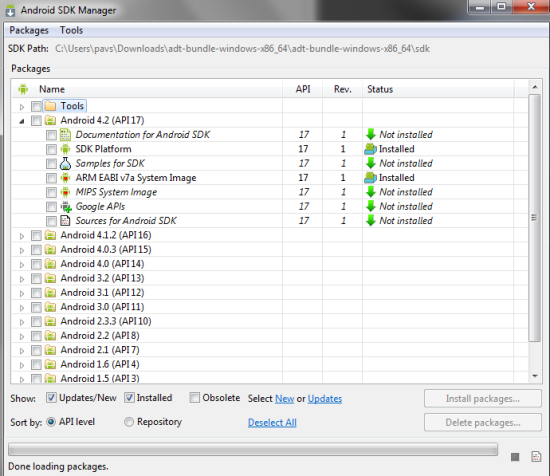
Task: Click the Android 4.0 (API 14) folder icon
Action: 51,264
